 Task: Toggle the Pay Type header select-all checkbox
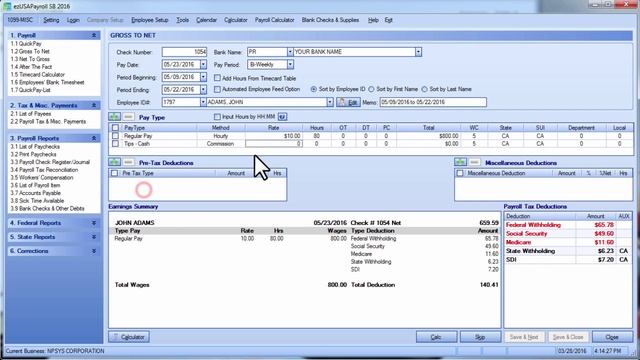click(x=116, y=128)
